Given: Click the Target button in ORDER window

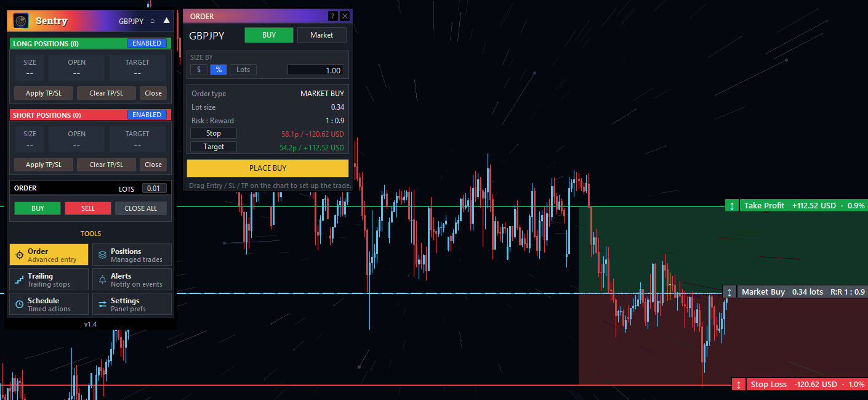Looking at the screenshot, I should [x=213, y=147].
